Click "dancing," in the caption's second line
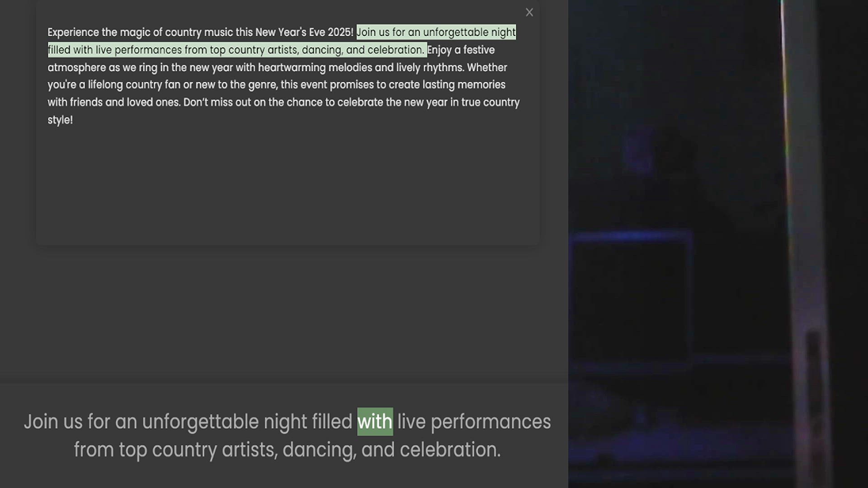Image resolution: width=868 pixels, height=488 pixels. (x=319, y=450)
